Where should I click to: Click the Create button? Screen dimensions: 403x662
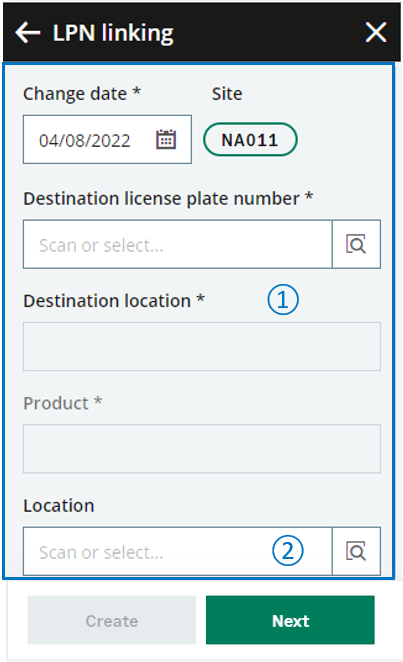(x=112, y=620)
